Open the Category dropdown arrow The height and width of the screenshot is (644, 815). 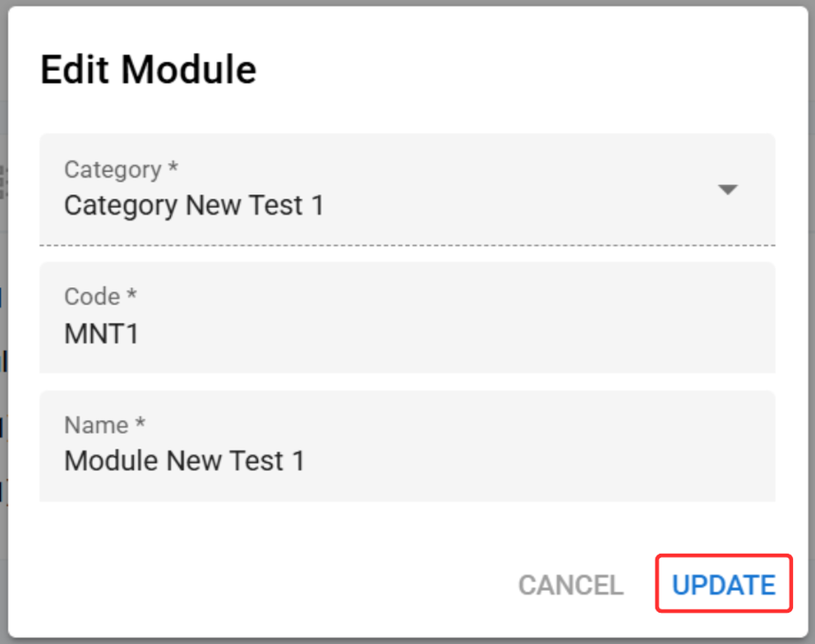(727, 190)
